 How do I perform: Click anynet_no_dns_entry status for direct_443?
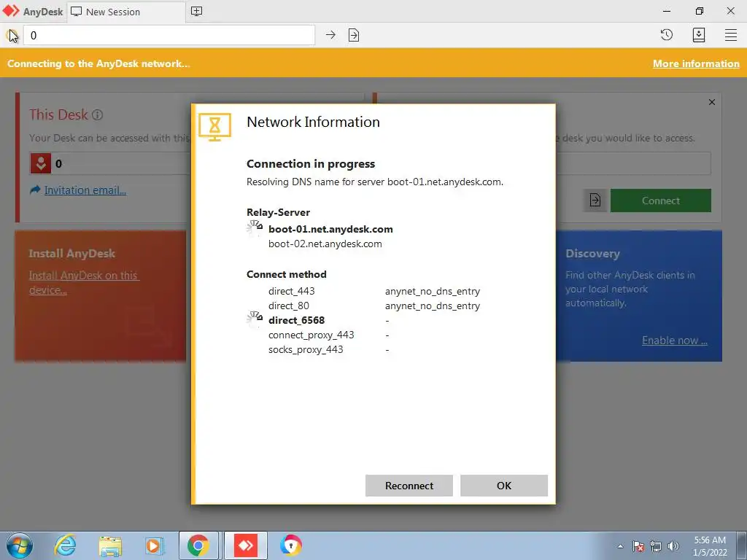(432, 291)
